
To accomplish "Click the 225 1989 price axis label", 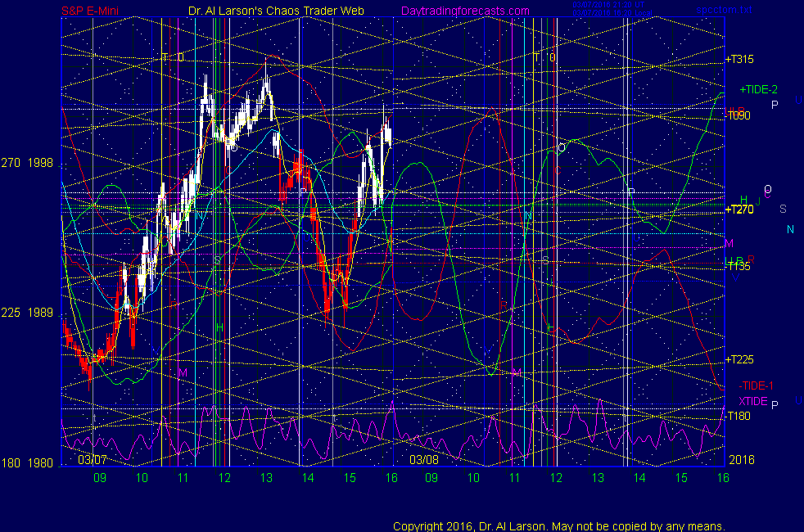I will (27, 313).
